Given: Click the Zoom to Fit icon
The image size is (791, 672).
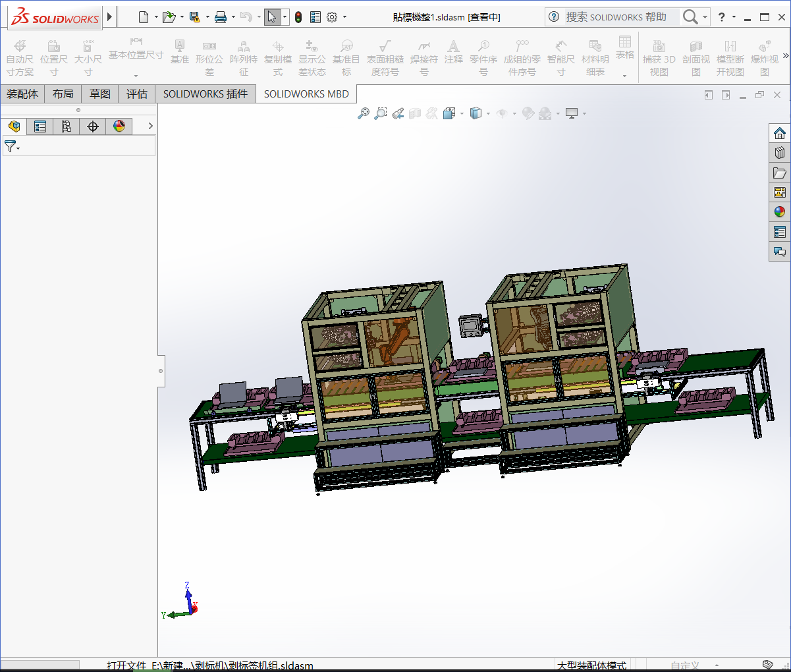Looking at the screenshot, I should click(x=364, y=113).
